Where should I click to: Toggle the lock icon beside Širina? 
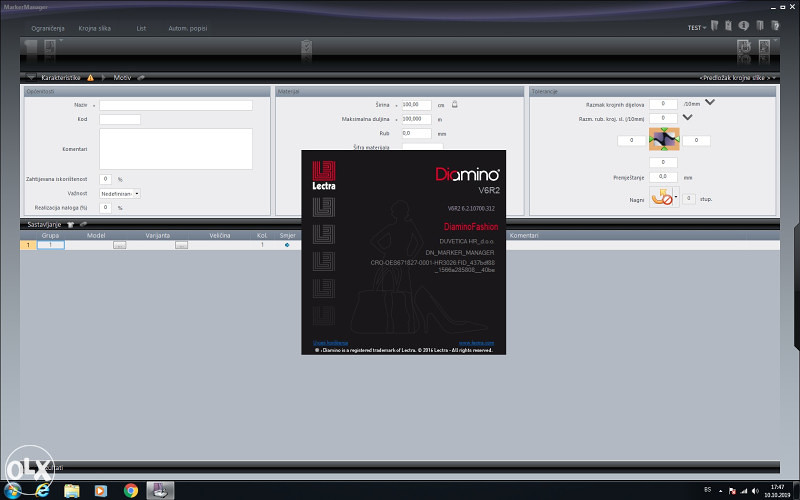tap(455, 104)
